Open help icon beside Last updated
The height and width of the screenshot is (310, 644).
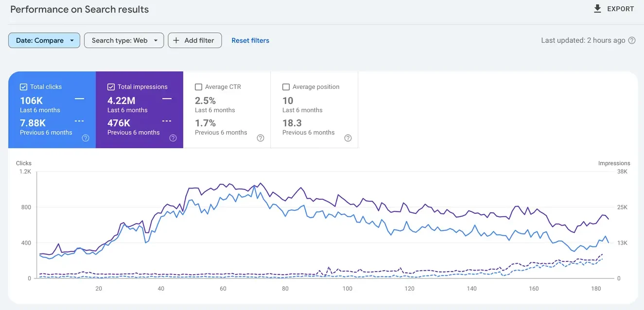click(632, 40)
